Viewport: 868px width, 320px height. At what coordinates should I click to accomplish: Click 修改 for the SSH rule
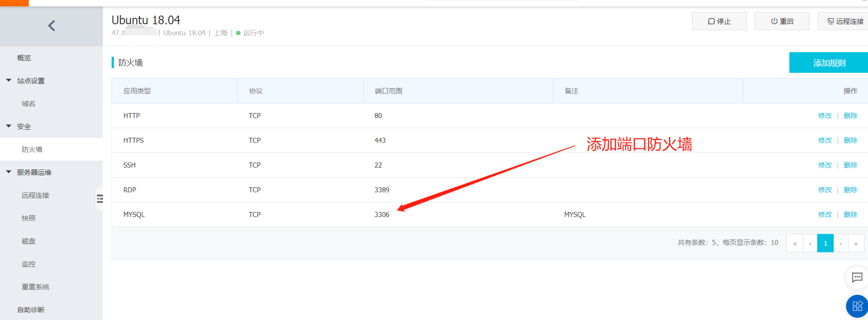click(825, 165)
